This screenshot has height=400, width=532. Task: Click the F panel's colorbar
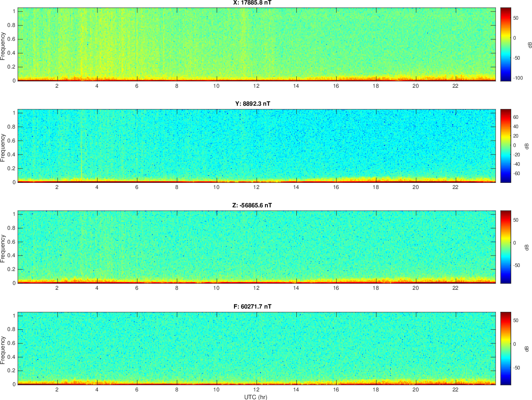[x=506, y=349]
